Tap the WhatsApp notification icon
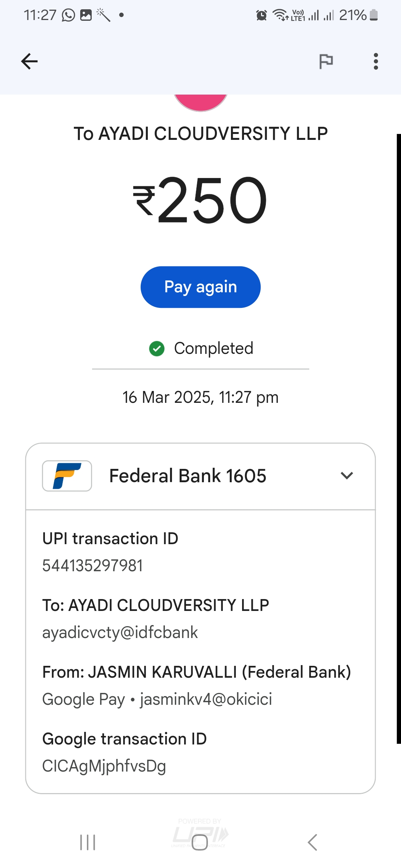Screen dimensions: 401x868 point(68,15)
